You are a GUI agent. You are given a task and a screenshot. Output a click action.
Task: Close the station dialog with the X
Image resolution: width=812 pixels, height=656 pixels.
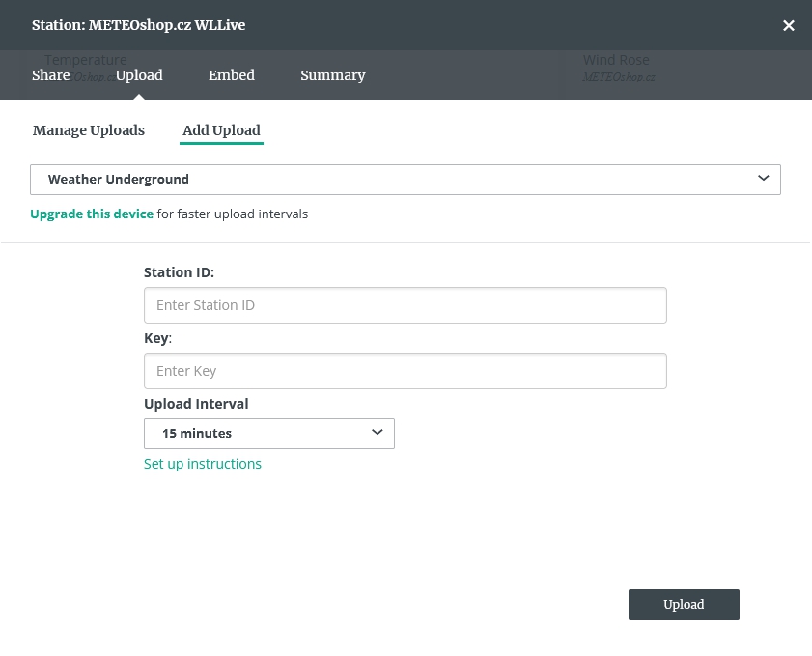pyautogui.click(x=788, y=26)
